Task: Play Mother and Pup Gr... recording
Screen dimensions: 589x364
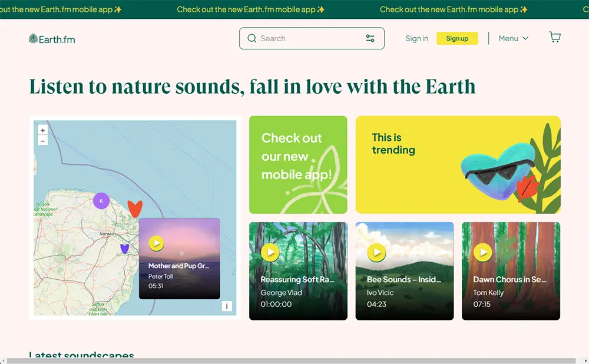Action: [x=156, y=243]
